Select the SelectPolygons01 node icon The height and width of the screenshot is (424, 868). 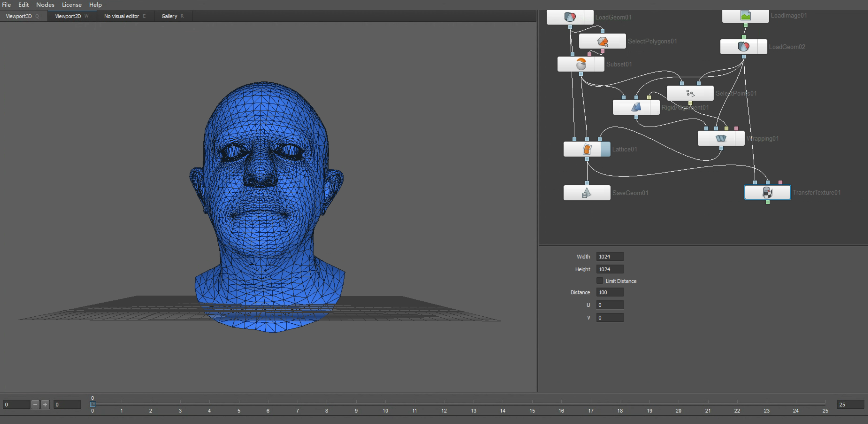pyautogui.click(x=602, y=41)
